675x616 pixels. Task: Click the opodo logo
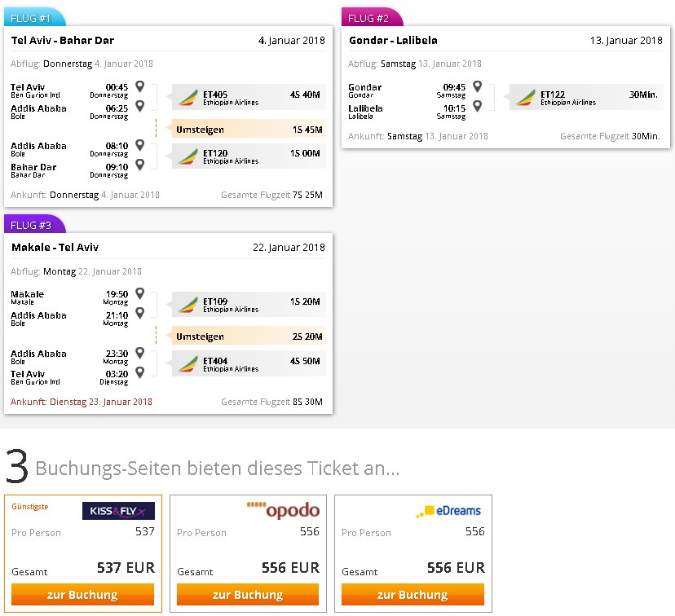(x=283, y=510)
